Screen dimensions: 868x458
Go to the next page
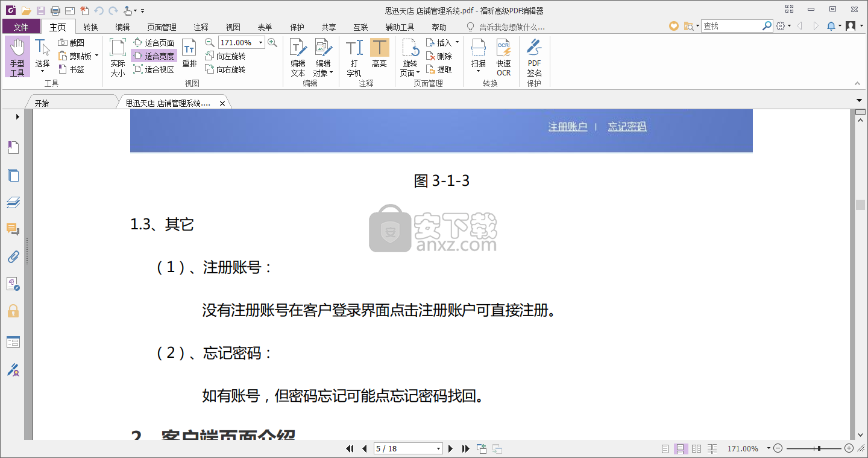coord(450,448)
